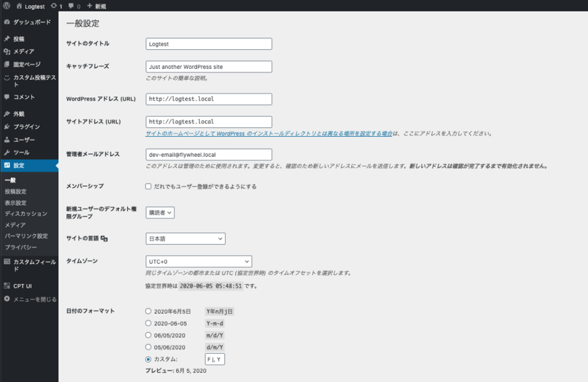The width and height of the screenshot is (588, 382).
Task: Open the UTC+0 timezone dropdown
Action: [x=199, y=261]
